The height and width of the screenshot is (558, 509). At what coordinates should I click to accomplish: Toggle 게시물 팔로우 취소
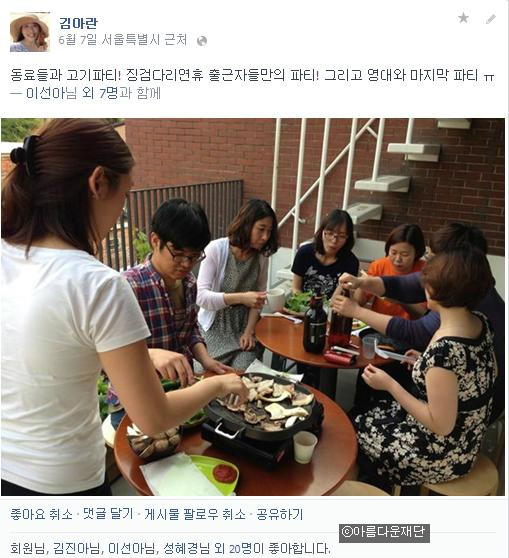click(195, 514)
